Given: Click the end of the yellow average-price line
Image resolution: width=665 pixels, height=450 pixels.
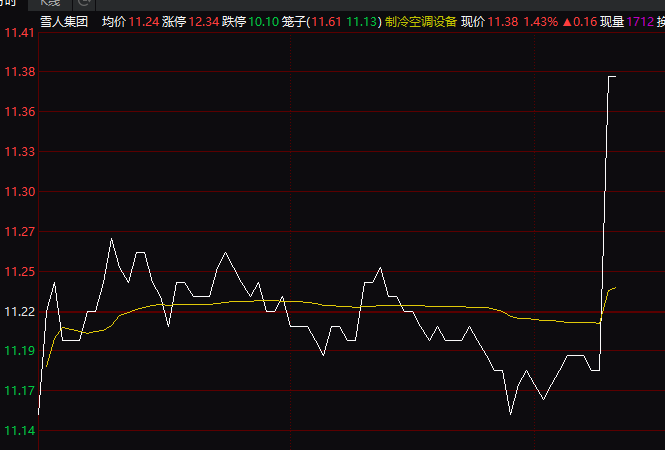Looking at the screenshot, I should [615, 288].
